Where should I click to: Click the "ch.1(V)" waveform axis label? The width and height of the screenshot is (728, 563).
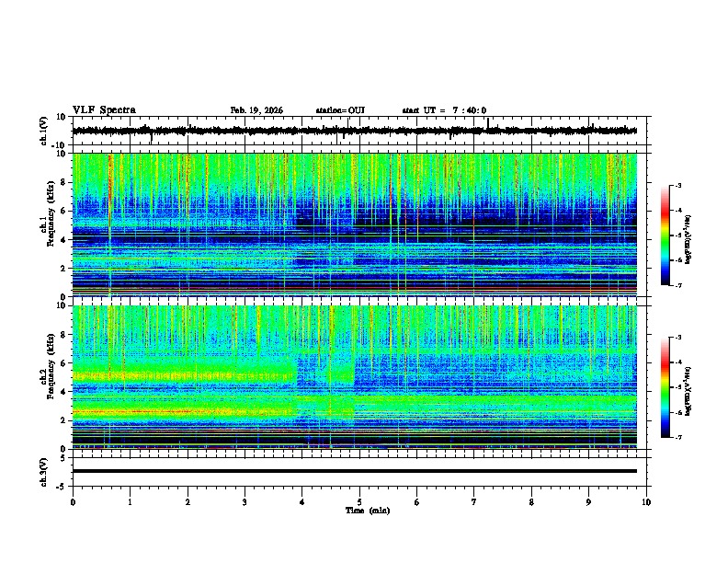click(44, 131)
